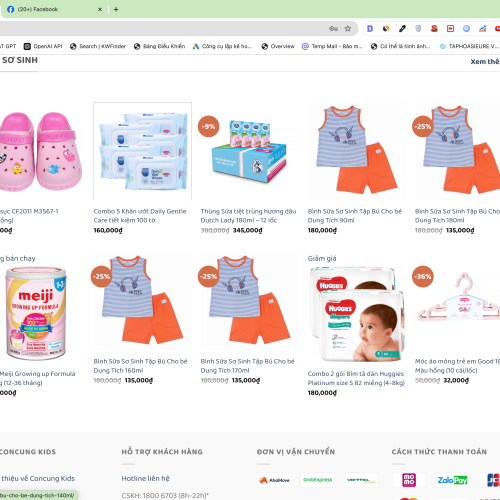The image size is (500, 500).
Task: Select the SƠ SINH category heading
Action: point(20,60)
